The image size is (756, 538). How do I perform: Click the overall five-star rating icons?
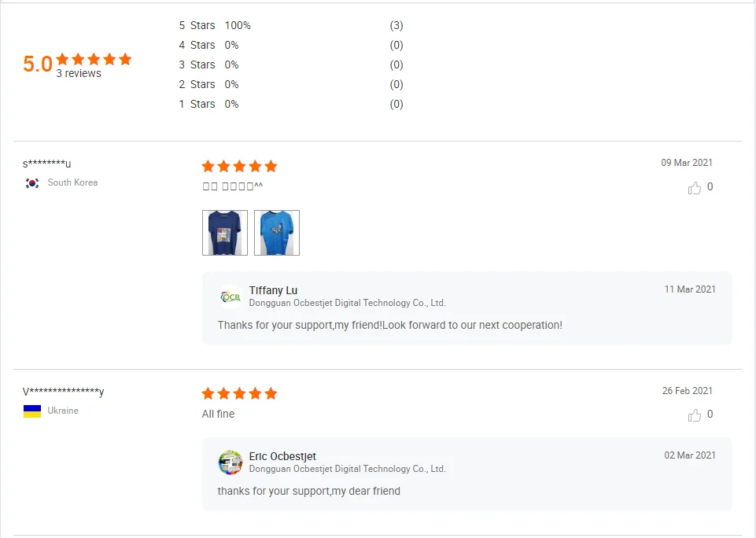(x=94, y=59)
